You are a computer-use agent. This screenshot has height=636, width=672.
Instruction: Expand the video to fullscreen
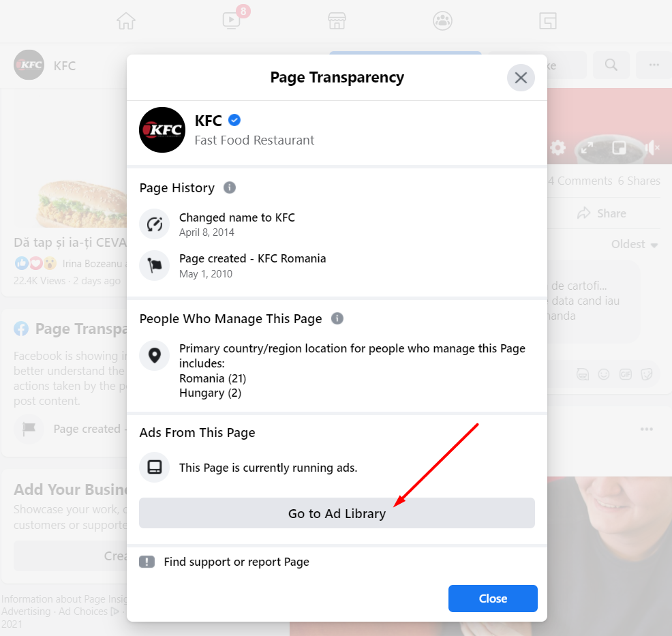point(587,148)
